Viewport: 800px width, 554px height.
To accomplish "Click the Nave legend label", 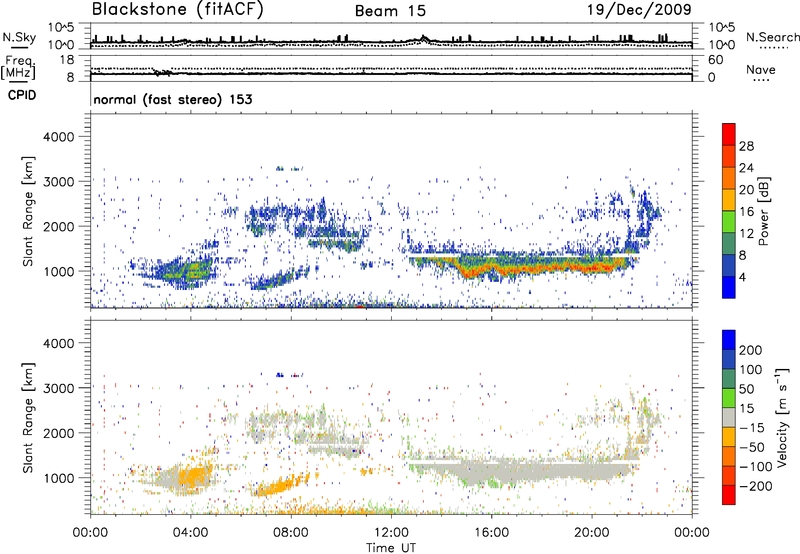I will click(761, 70).
